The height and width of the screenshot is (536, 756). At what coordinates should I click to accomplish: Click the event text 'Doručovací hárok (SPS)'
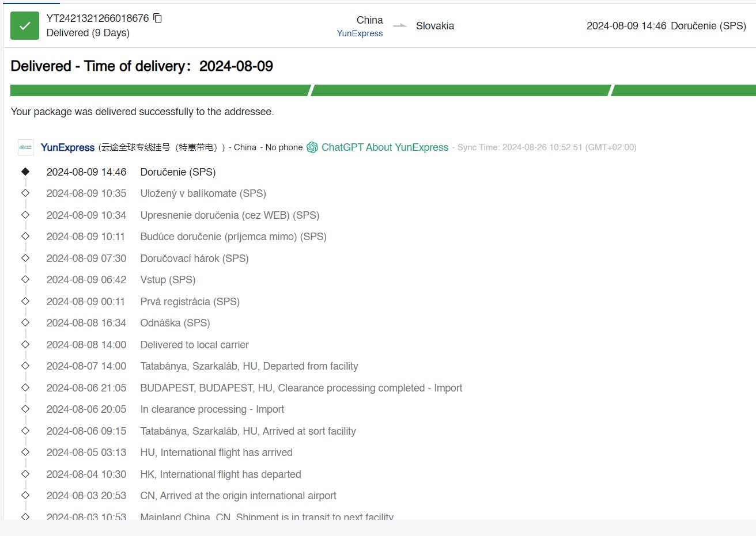195,259
